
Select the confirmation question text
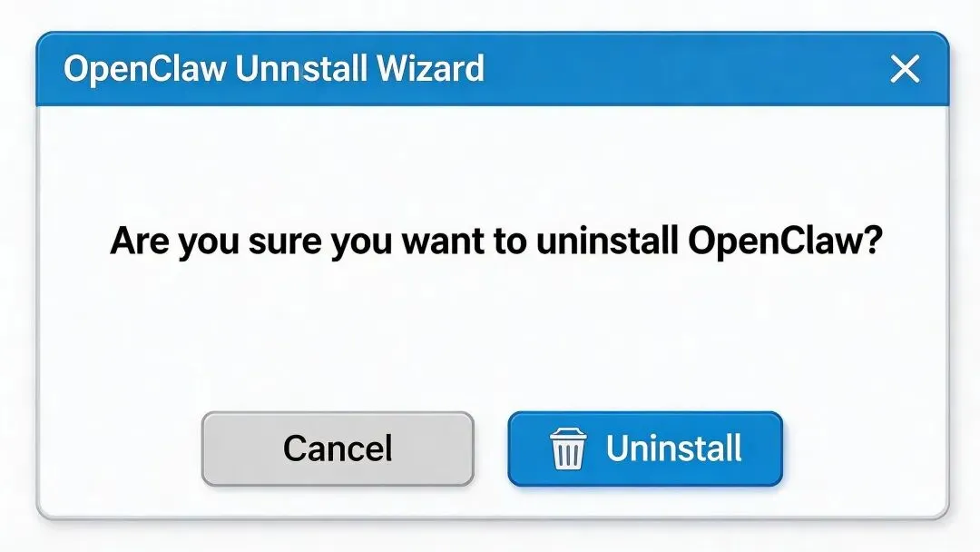(x=495, y=241)
